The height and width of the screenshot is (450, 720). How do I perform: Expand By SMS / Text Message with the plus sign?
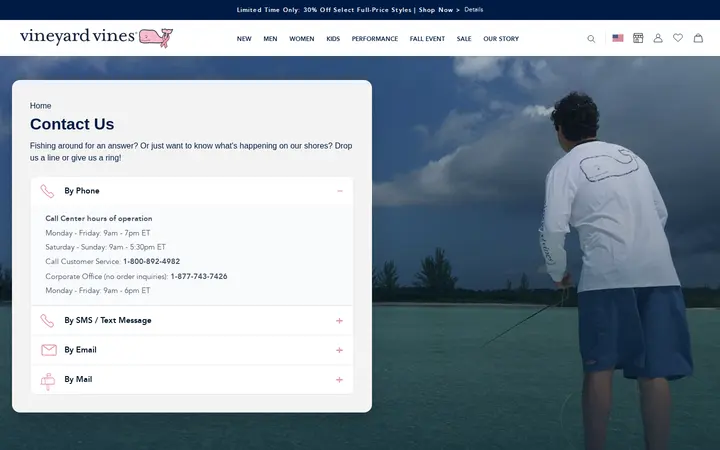pos(339,321)
